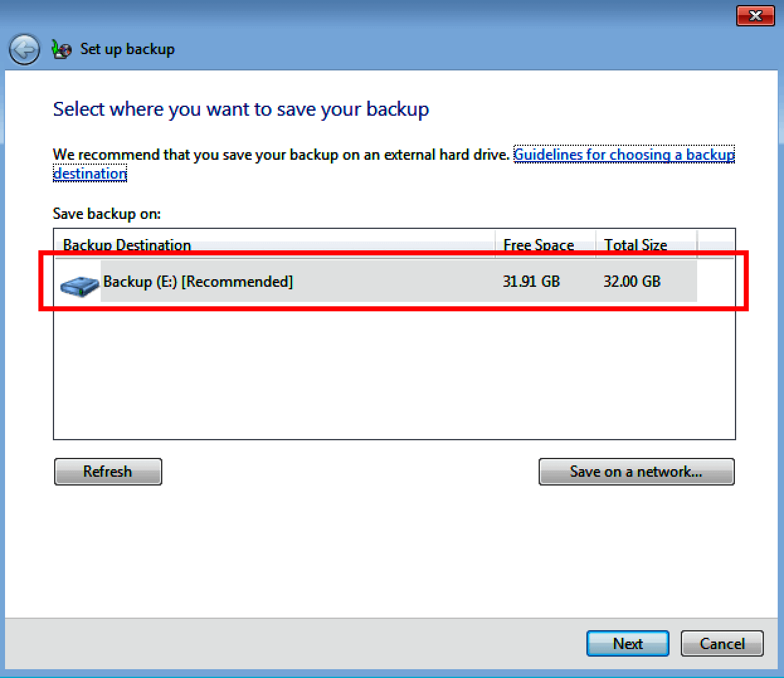
Task: Sort by the Backup Destination column
Action: (126, 245)
